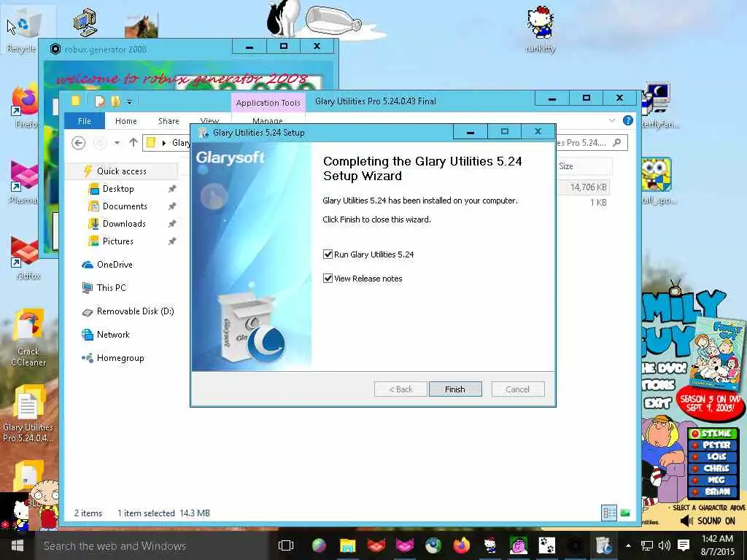Select BRIAN in Family Guy character list
The image size is (747, 560).
coord(713,491)
